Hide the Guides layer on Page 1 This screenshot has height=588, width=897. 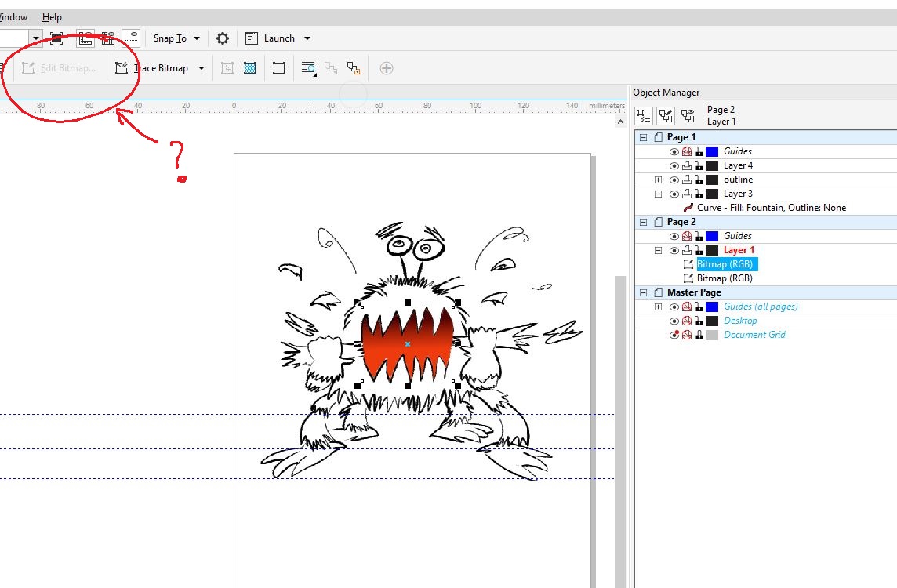(x=674, y=151)
